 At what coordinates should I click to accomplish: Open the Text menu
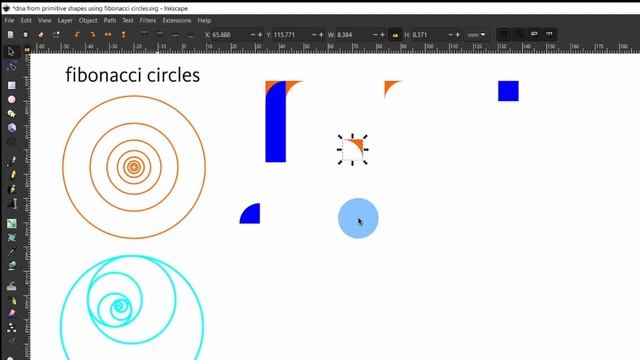point(128,20)
